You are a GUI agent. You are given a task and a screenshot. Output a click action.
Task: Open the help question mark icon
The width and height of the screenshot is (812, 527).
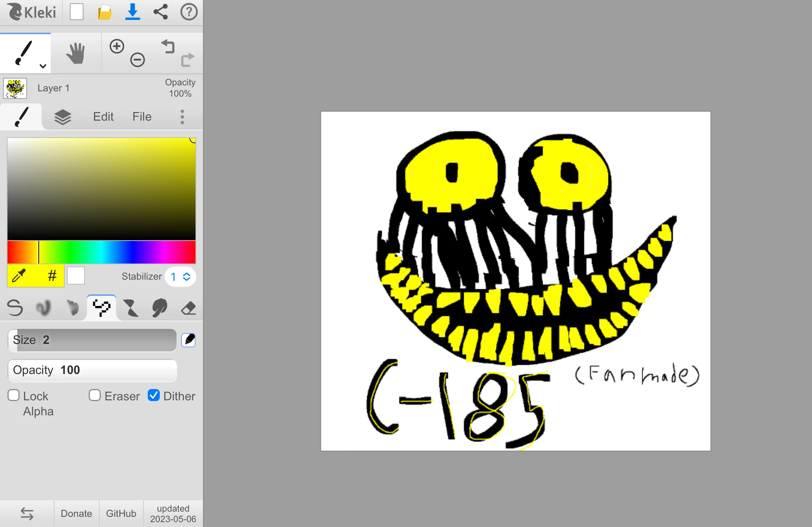(189, 12)
